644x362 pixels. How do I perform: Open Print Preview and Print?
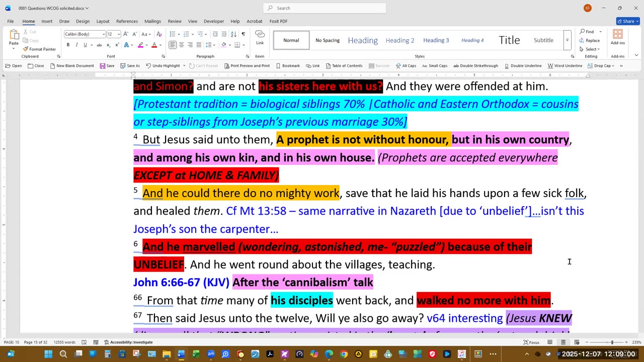(x=247, y=66)
